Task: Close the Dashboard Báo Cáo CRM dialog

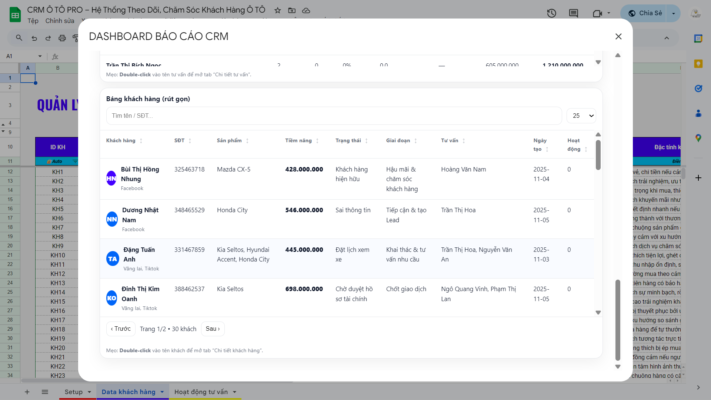Action: (x=618, y=36)
